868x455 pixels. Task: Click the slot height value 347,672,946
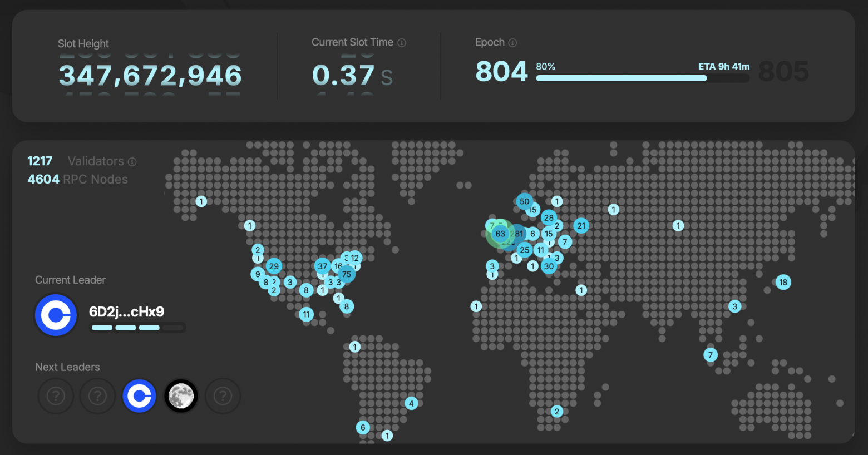[x=150, y=76]
